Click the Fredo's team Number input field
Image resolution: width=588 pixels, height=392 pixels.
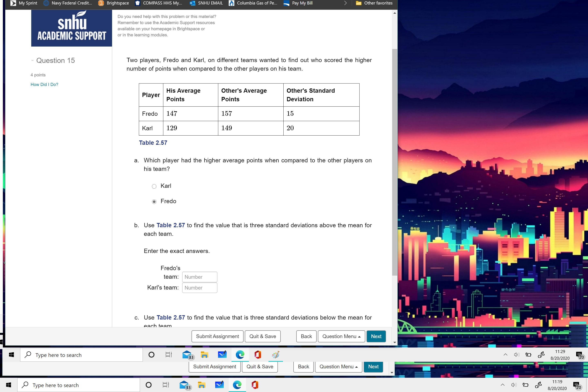point(199,277)
